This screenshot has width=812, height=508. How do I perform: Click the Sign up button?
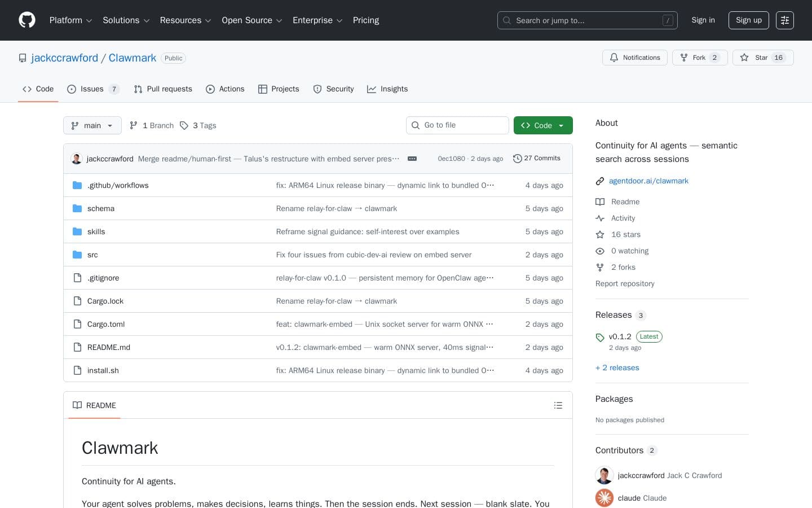pyautogui.click(x=748, y=20)
